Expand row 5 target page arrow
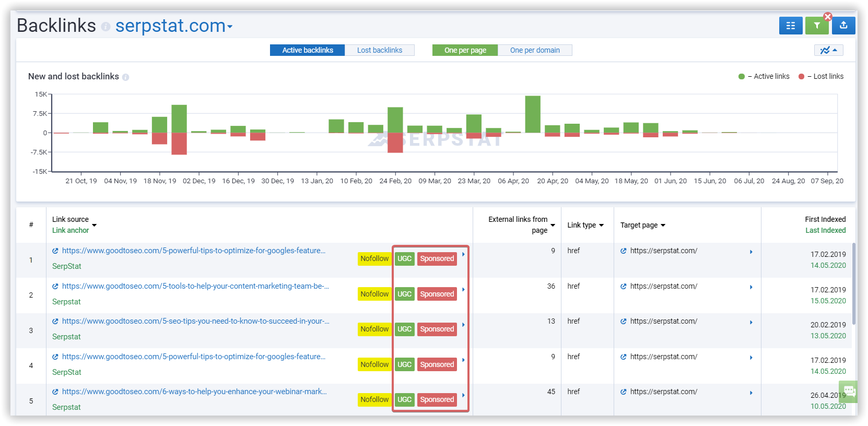The image size is (868, 426). [x=751, y=393]
